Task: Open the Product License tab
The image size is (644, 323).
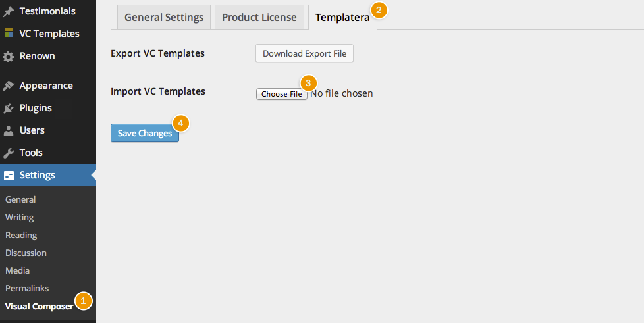Action: 259,17
